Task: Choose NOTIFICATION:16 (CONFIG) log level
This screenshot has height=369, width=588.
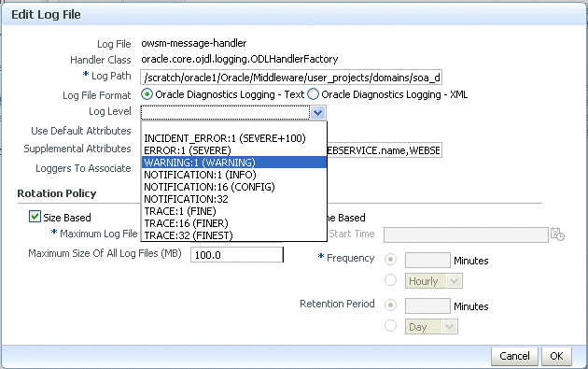Action: tap(234, 187)
